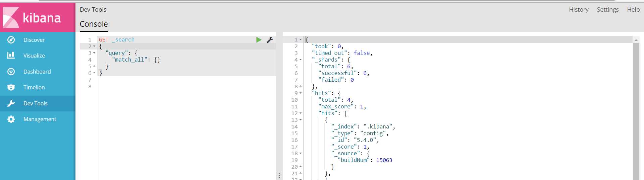Viewport: 644px width, 180px height.
Task: Open the request wrench options icon
Action: (270, 40)
